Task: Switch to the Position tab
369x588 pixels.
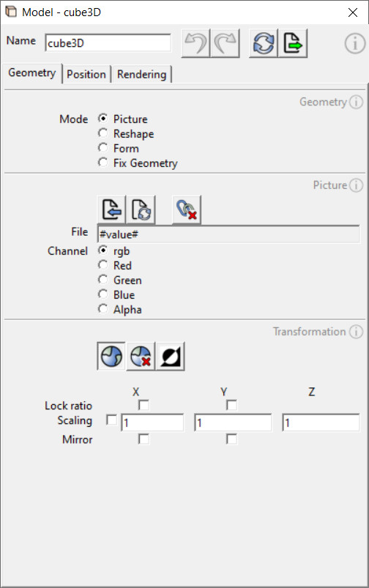Action: tap(86, 74)
